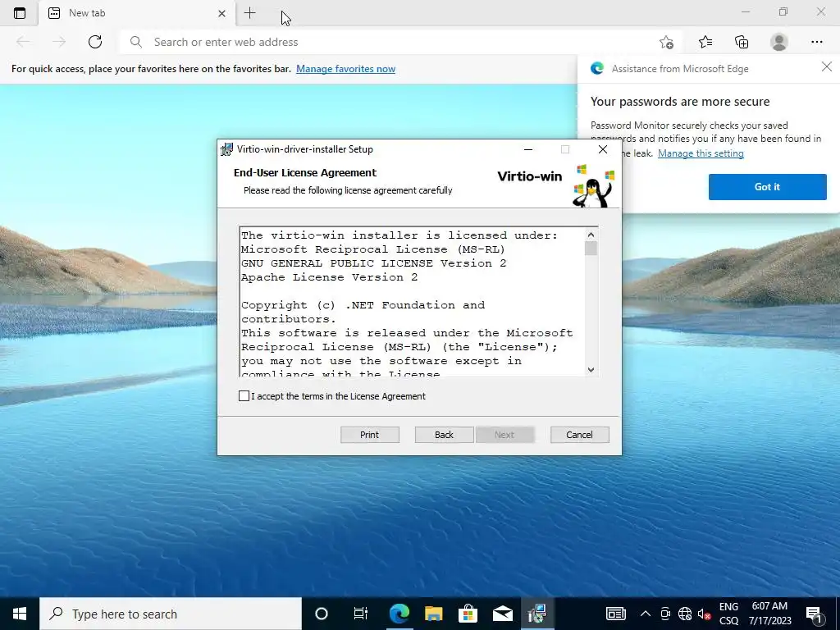The image size is (840, 630).
Task: Click the Apache License Version 2 line
Action: tap(329, 277)
